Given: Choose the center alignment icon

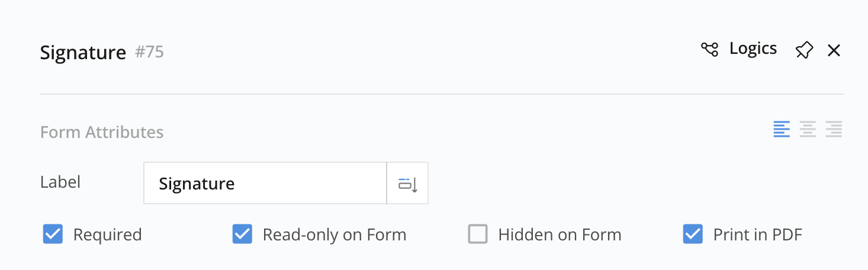Looking at the screenshot, I should [x=808, y=129].
